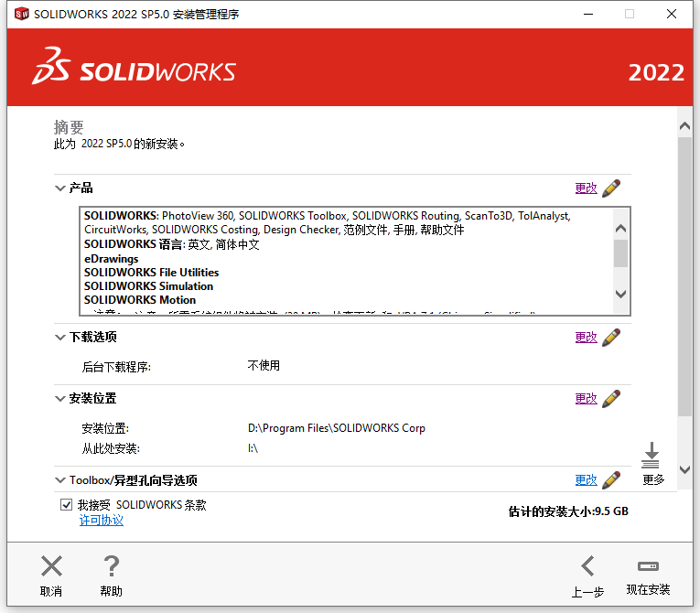Go back with the 上一步 arrow
The width and height of the screenshot is (700, 613).
(587, 566)
